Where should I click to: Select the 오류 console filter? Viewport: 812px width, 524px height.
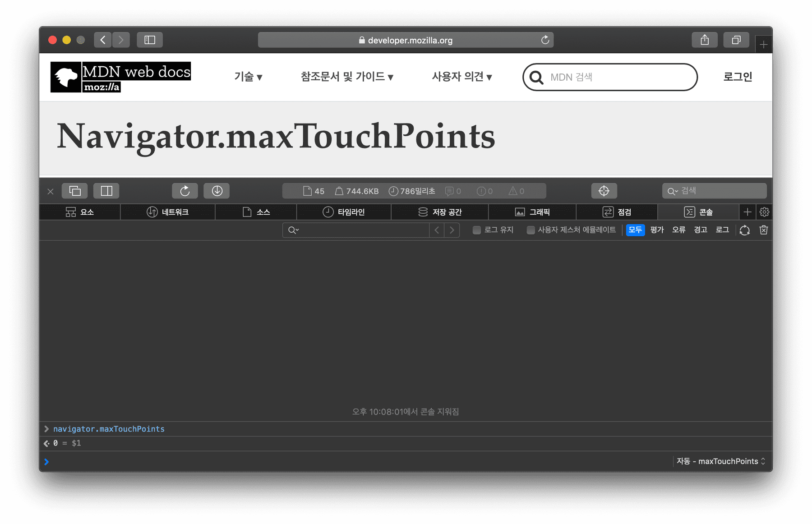point(678,230)
